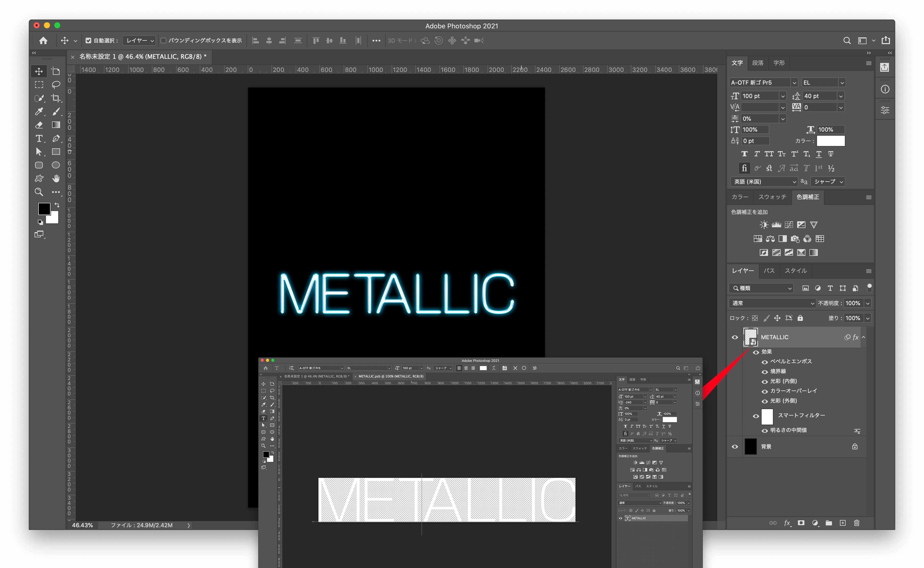Screen dimensions: 924x568
Task: Select the Eraser tool
Action: pyautogui.click(x=39, y=125)
